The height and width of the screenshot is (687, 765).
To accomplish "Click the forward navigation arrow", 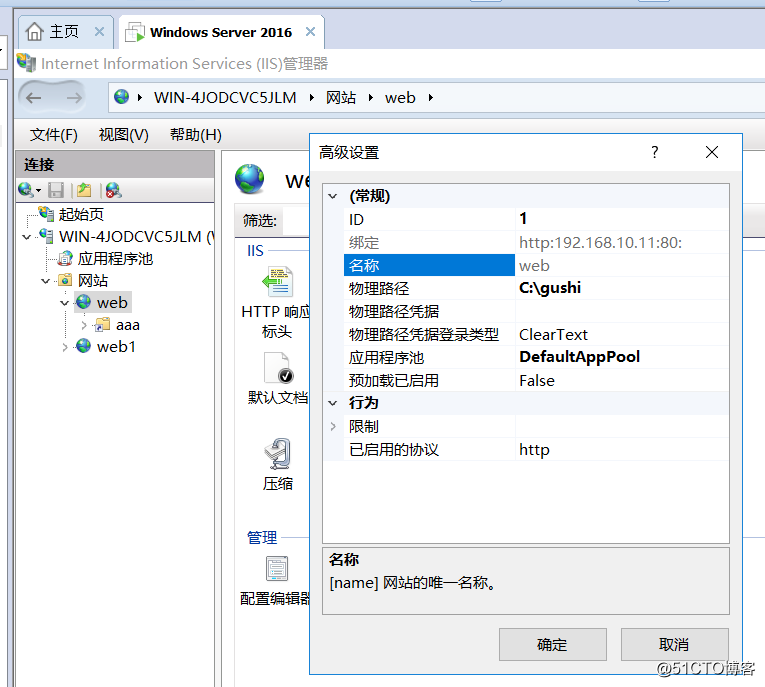I will 74,98.
